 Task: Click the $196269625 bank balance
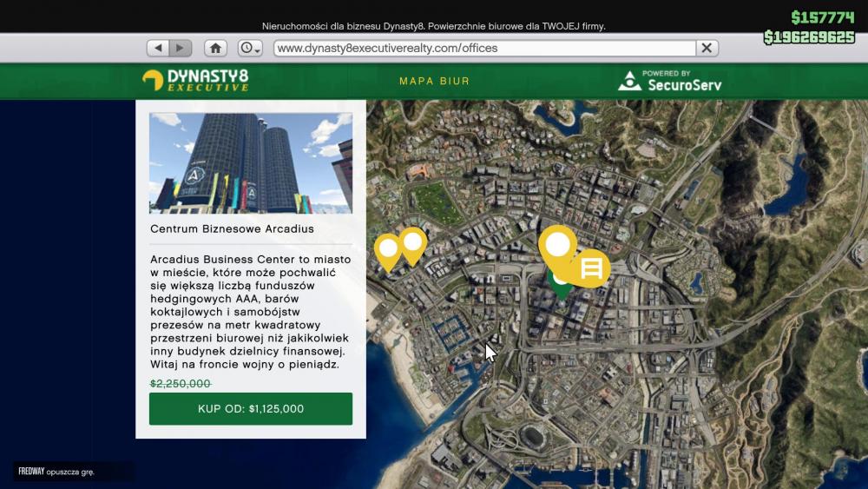click(x=809, y=37)
